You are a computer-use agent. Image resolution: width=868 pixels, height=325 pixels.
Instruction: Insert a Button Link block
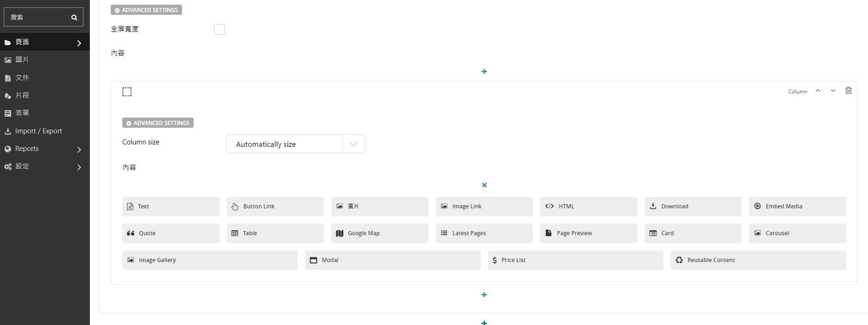(x=275, y=206)
